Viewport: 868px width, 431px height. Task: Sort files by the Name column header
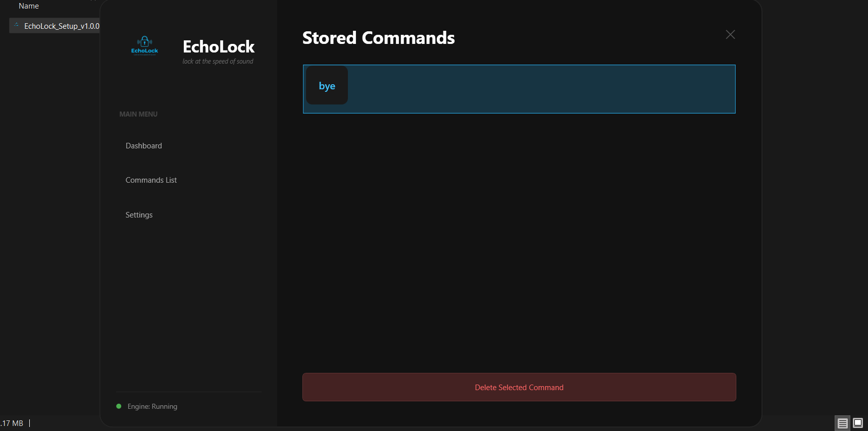pyautogui.click(x=29, y=6)
